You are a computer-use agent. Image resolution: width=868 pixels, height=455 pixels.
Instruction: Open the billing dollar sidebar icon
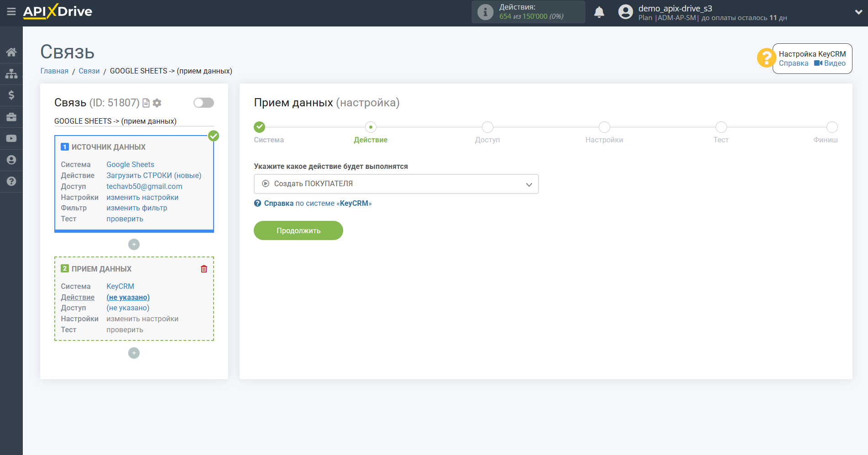(x=11, y=95)
